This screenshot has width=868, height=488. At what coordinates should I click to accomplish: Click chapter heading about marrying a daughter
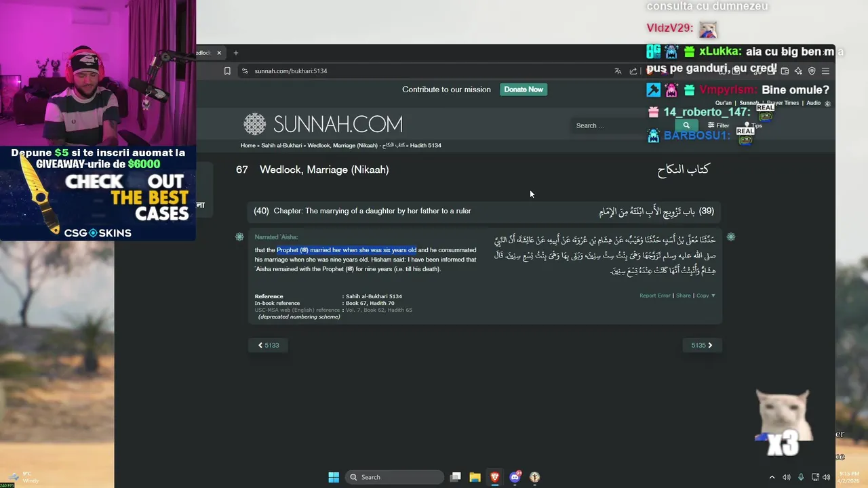pos(372,211)
